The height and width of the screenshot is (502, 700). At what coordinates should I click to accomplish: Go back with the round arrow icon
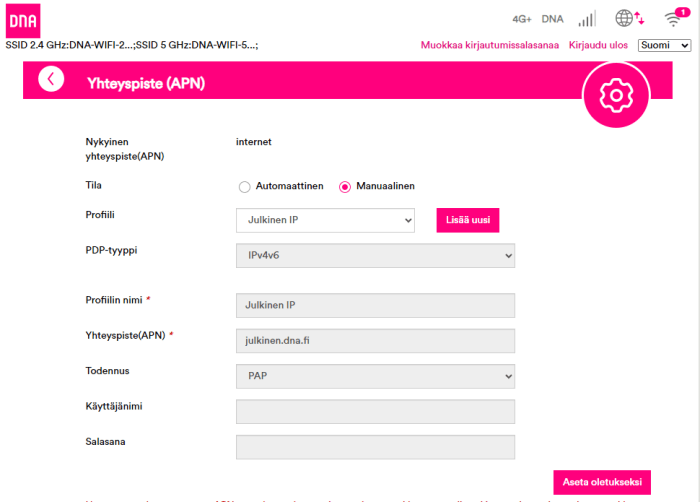click(x=51, y=79)
